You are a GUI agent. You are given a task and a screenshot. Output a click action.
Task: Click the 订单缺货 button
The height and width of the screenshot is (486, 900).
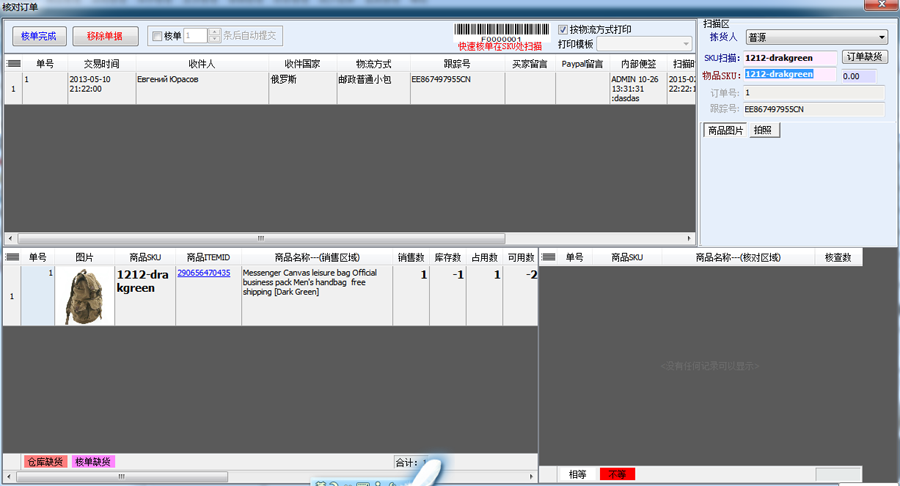864,57
